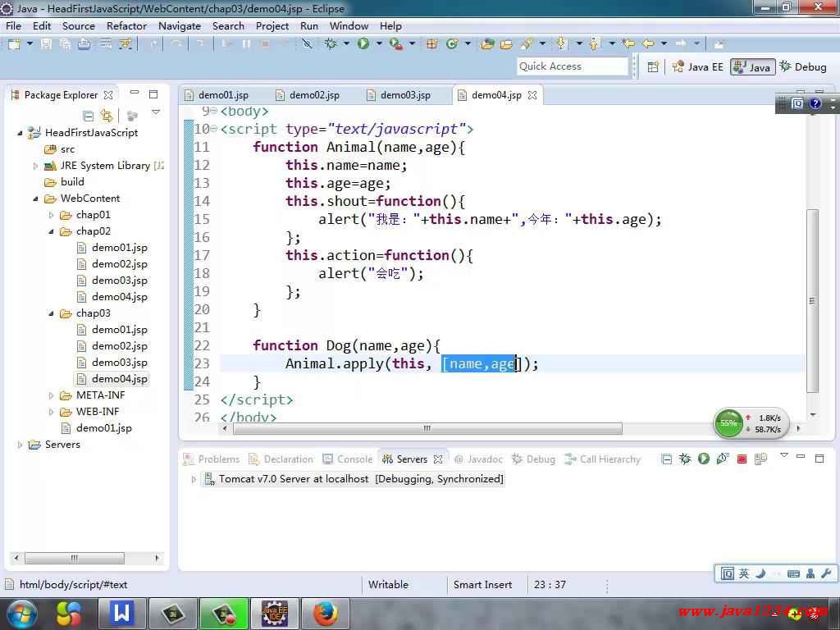840x630 pixels.
Task: Click the Quick Access search field
Action: point(572,66)
